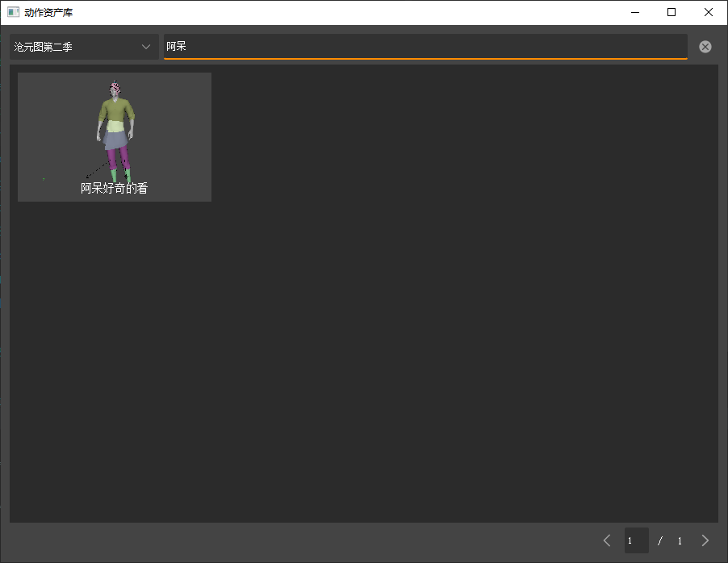
Task: Expand the project dropdown chevron arrow
Action: pos(146,47)
